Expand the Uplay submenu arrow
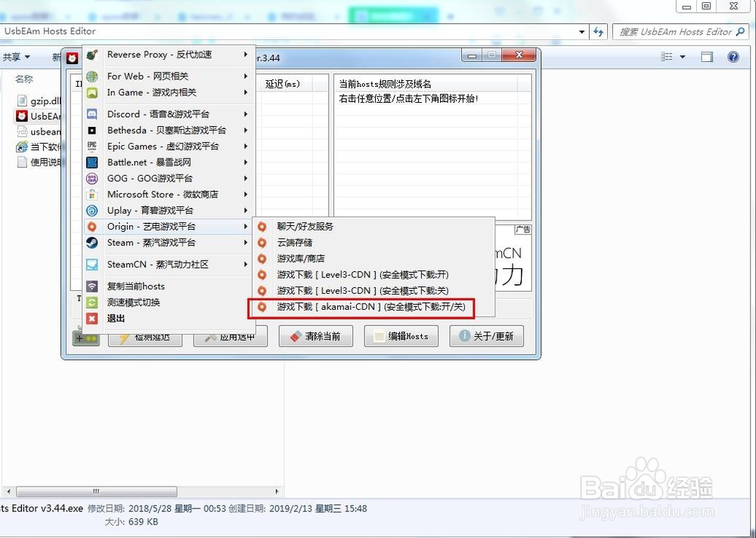Viewport: 756px width, 538px height. coord(246,210)
